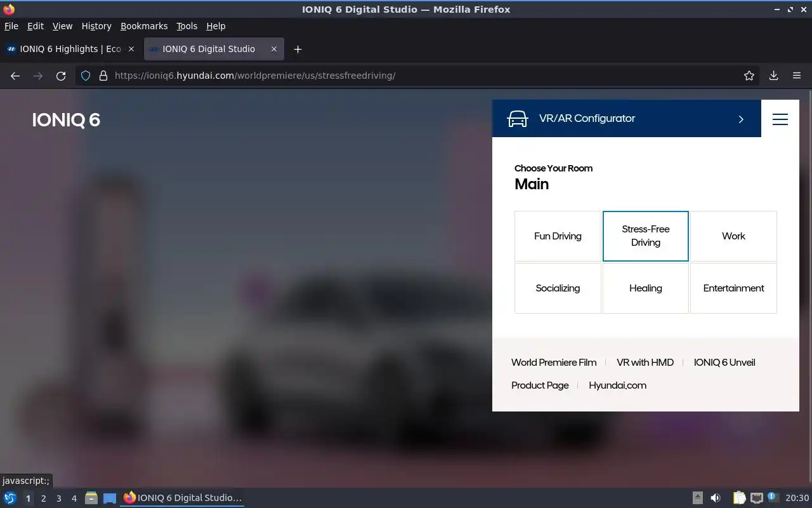This screenshot has height=508, width=812.
Task: Switch to workspace 1
Action: [28, 498]
